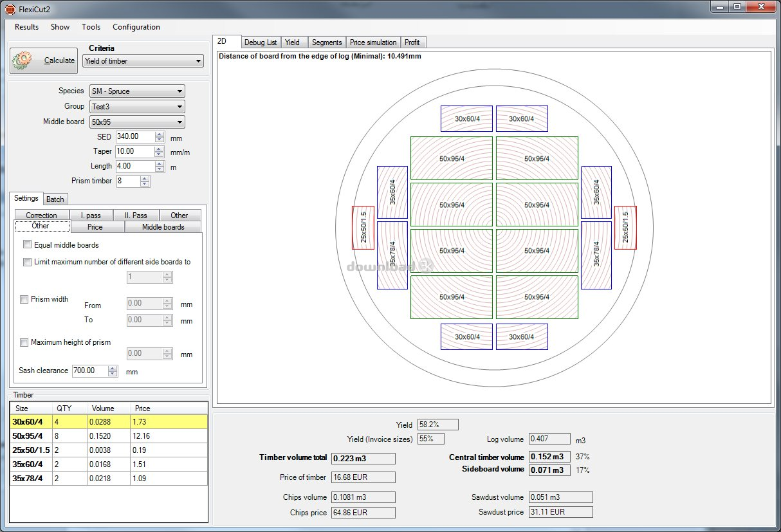
Task: Check Maximum height of prism option
Action: tap(24, 342)
